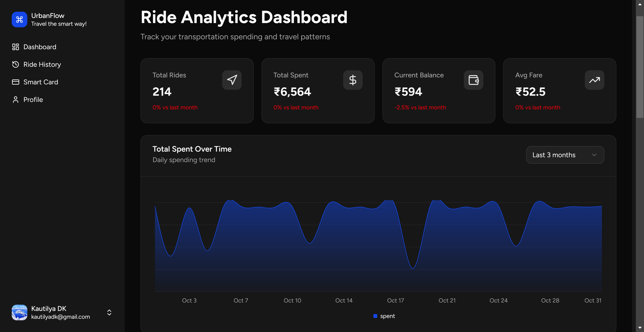Click the wallet icon on Current Balance card

coord(473,80)
